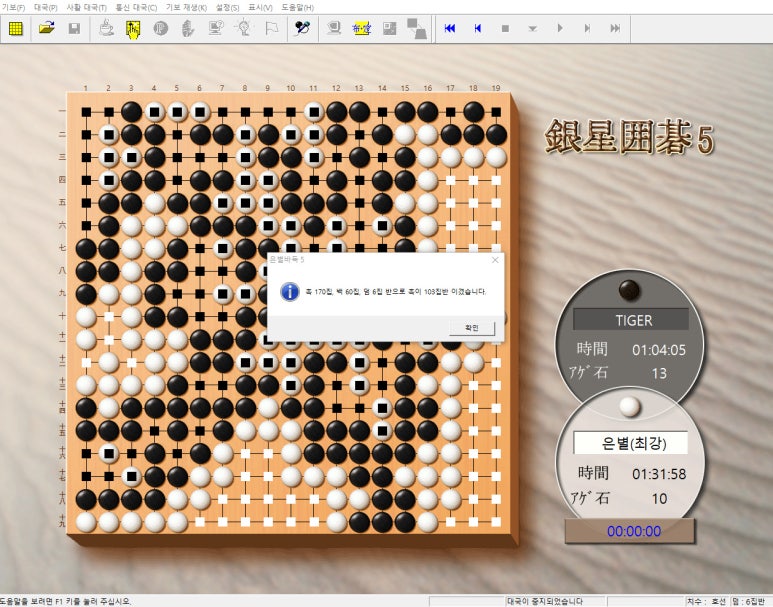The image size is (773, 607).
Task: Click the grey raised hand icon
Action: point(187,29)
